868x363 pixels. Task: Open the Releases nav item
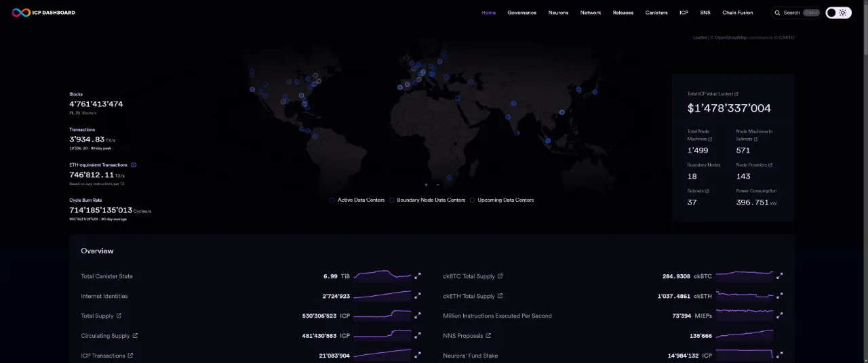(623, 12)
